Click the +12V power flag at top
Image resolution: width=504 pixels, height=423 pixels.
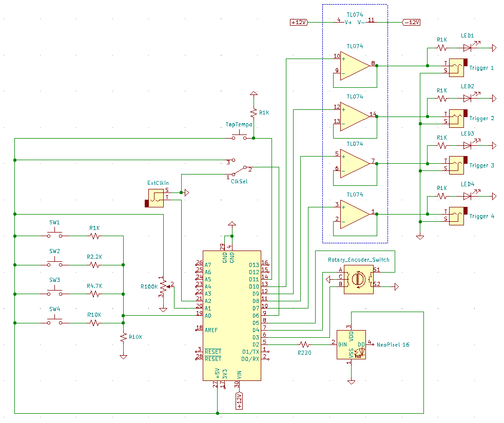pos(298,23)
